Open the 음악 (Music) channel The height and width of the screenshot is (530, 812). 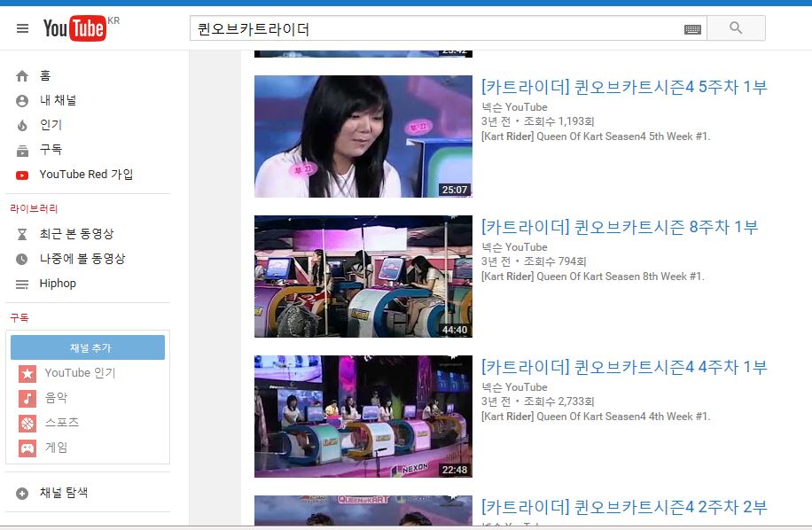(56, 398)
